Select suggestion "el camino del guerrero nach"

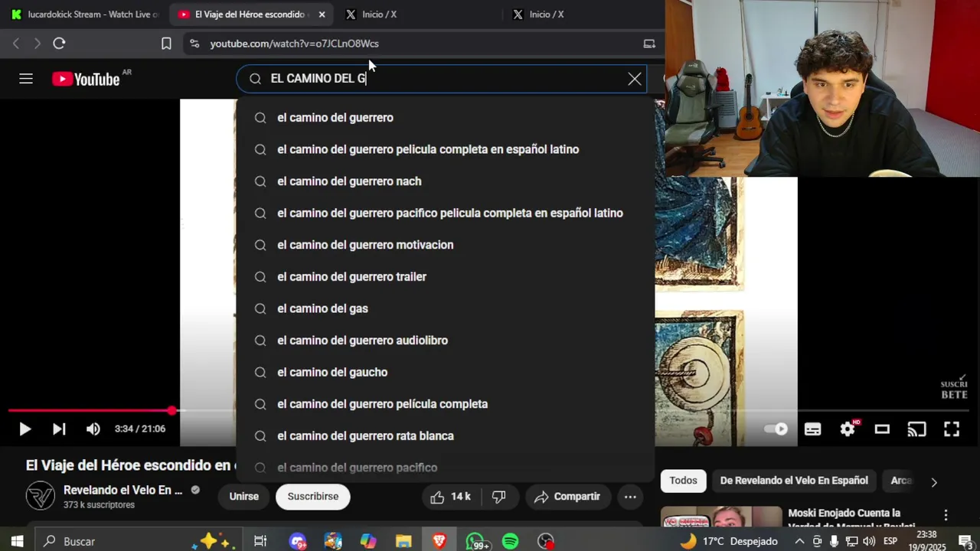click(446, 181)
